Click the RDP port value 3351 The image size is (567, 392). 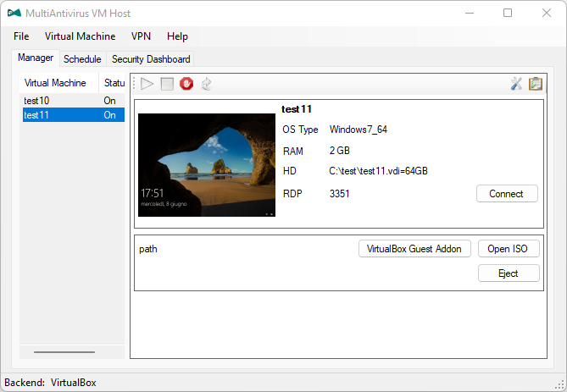tap(339, 194)
